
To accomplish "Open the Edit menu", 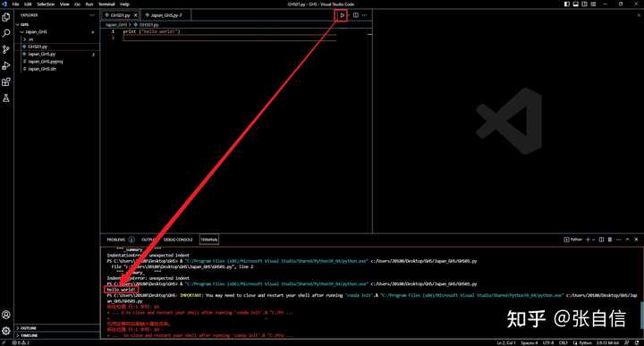I will (x=28, y=4).
